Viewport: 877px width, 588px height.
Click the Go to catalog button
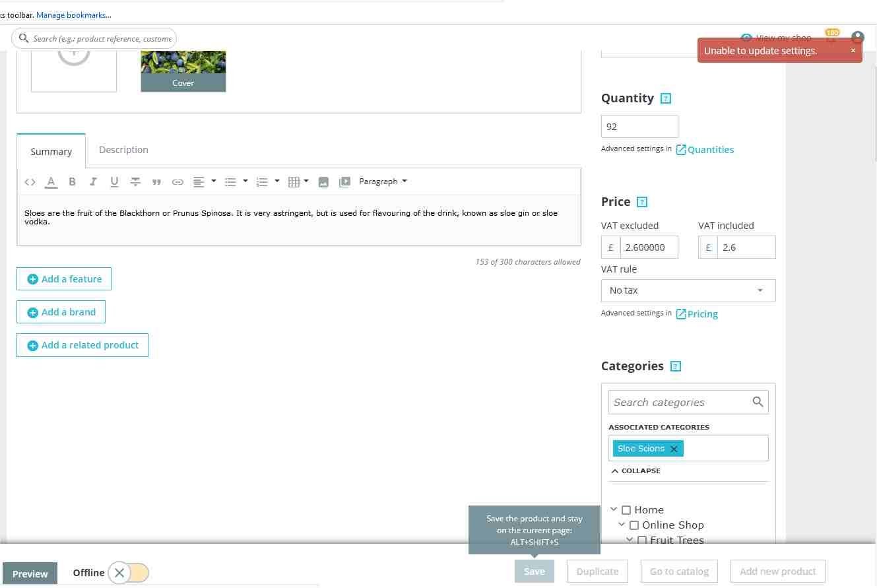point(679,572)
